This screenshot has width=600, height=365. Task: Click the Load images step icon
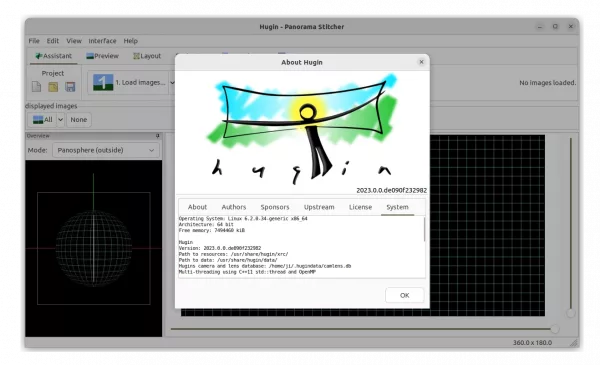[103, 82]
